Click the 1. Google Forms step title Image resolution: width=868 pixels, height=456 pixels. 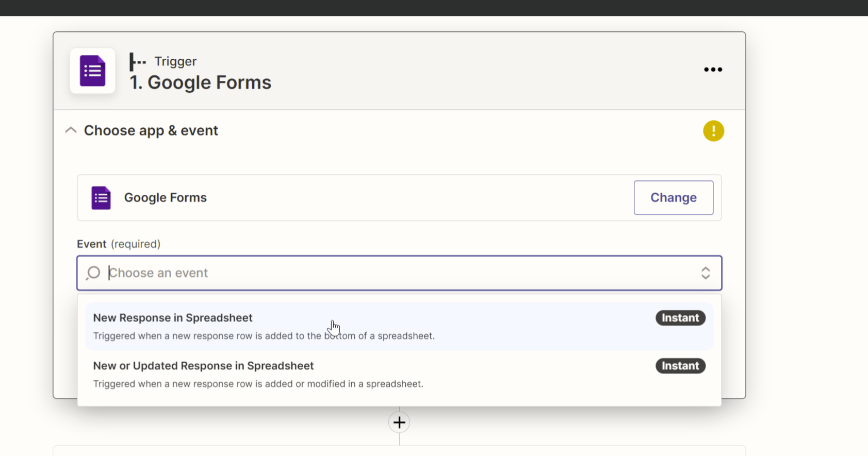pyautogui.click(x=200, y=82)
